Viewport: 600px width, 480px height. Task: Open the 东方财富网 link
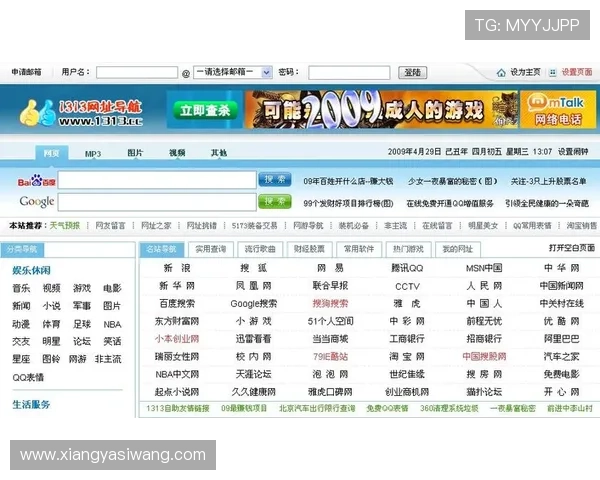(x=177, y=321)
